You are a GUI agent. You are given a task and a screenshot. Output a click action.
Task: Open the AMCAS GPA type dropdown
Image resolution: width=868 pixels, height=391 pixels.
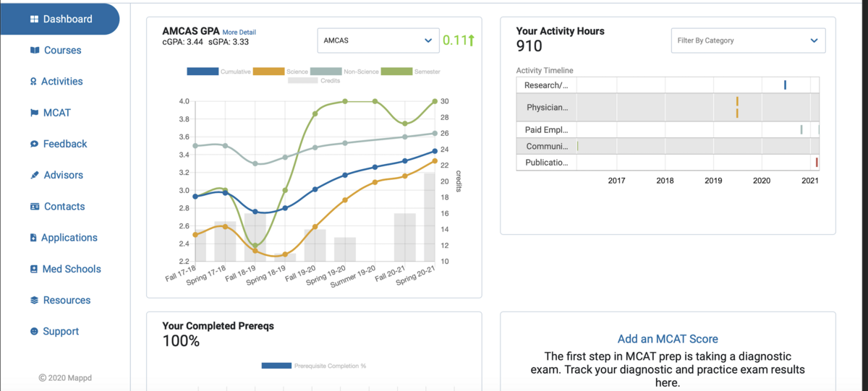[378, 40]
